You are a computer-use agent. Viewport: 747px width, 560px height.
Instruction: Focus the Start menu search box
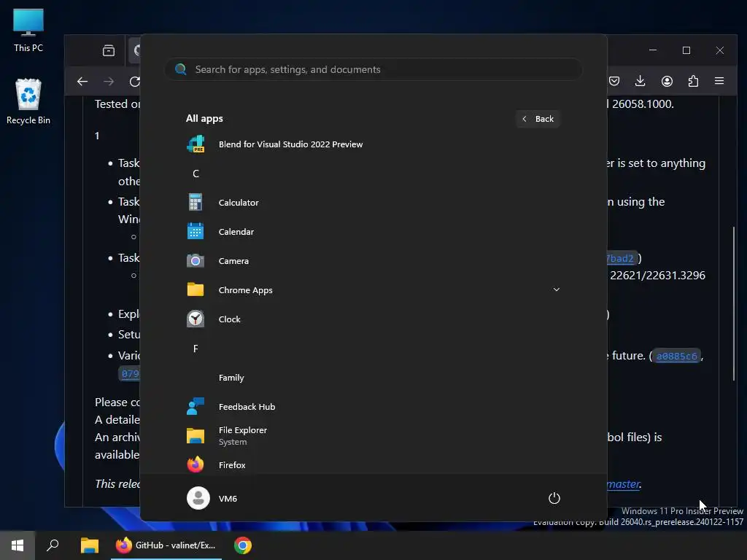pyautogui.click(x=373, y=69)
